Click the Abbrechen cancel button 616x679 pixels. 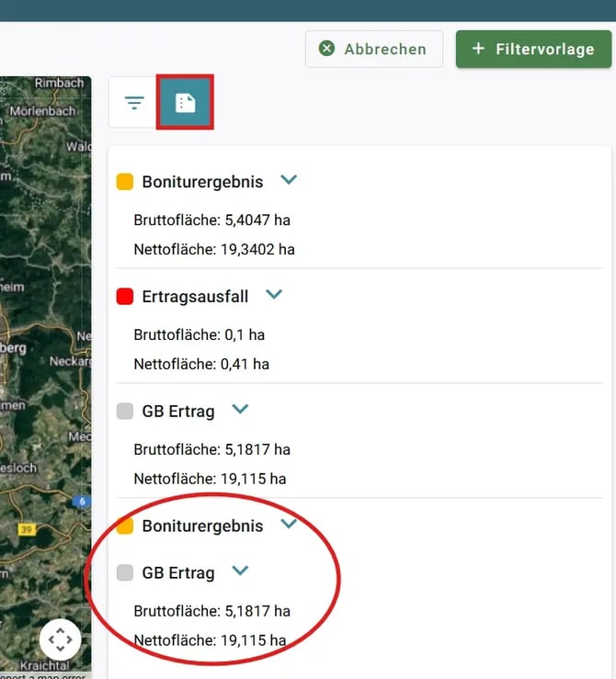(x=374, y=49)
